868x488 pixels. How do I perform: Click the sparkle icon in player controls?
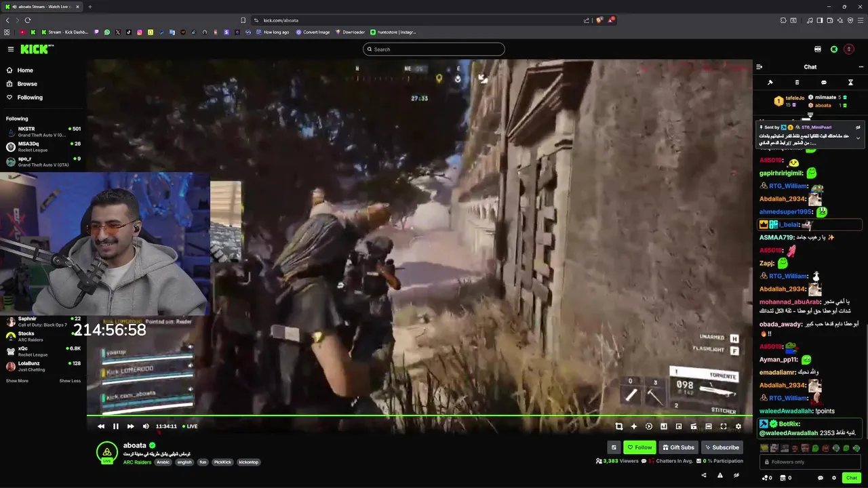[x=634, y=426]
